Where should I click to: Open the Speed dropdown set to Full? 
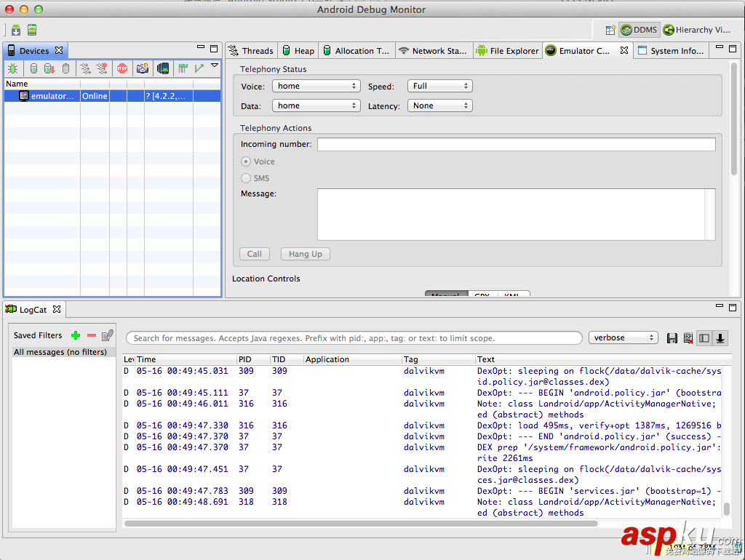coord(439,85)
